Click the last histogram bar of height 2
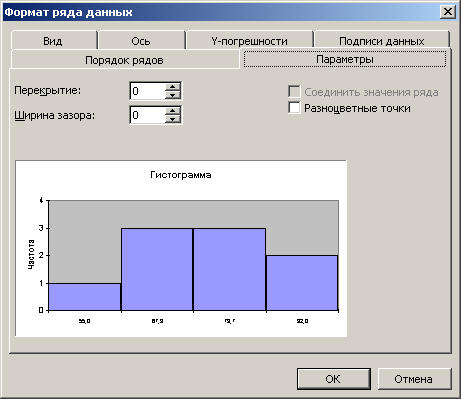461x399 pixels. coord(302,283)
